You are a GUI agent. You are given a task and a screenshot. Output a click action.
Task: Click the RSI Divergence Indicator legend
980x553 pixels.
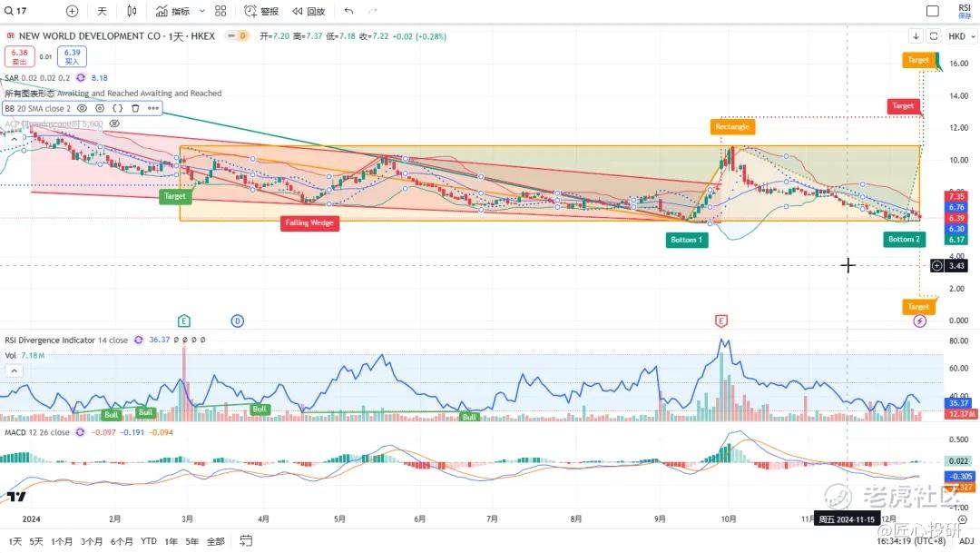66,340
